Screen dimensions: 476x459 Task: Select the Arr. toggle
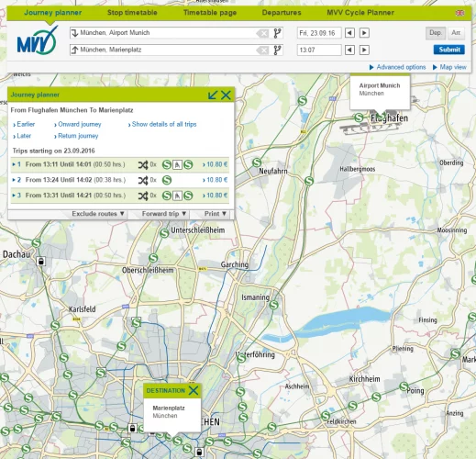coord(457,33)
